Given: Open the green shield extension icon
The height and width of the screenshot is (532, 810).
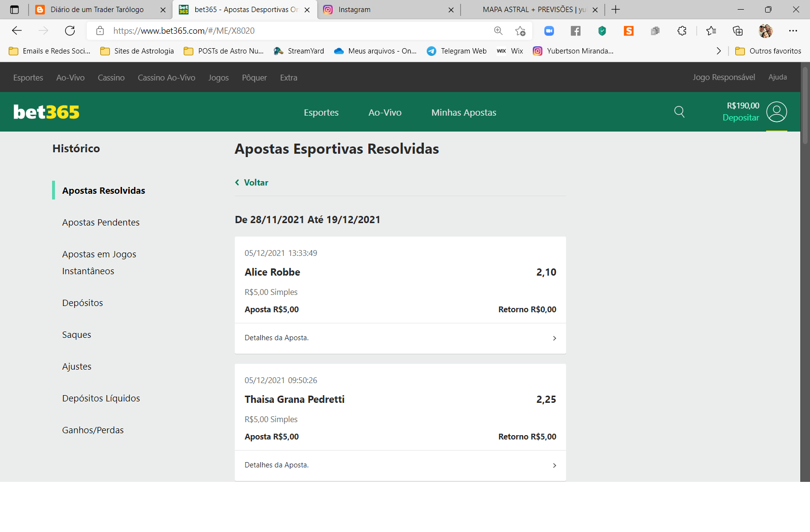Looking at the screenshot, I should pos(602,31).
